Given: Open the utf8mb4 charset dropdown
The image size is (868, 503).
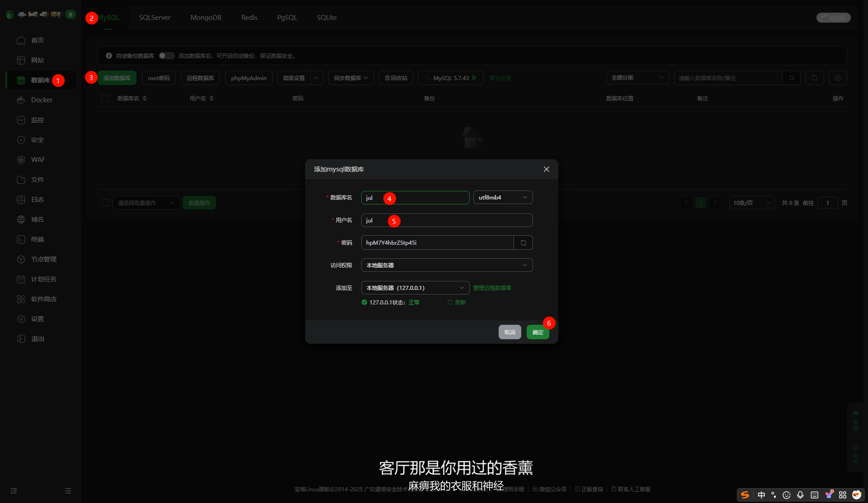Looking at the screenshot, I should [502, 198].
